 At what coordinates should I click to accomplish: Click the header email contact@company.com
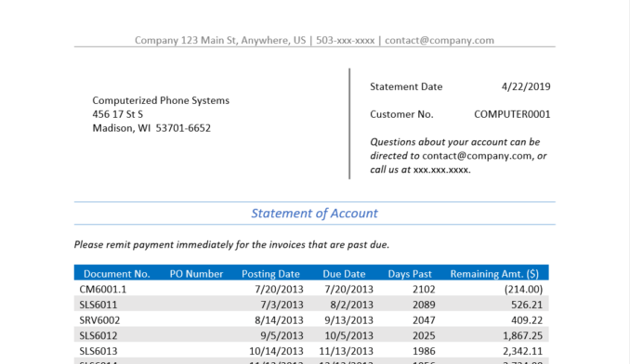(440, 40)
